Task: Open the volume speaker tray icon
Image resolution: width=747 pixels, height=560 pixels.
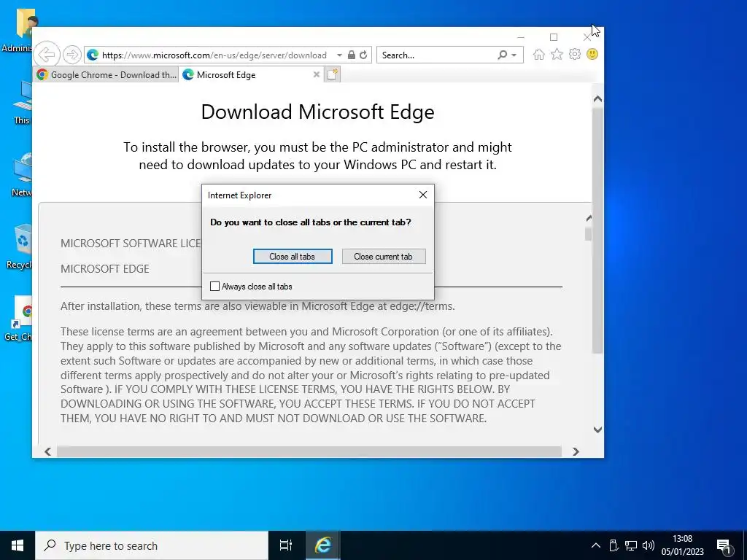Action: (x=648, y=545)
